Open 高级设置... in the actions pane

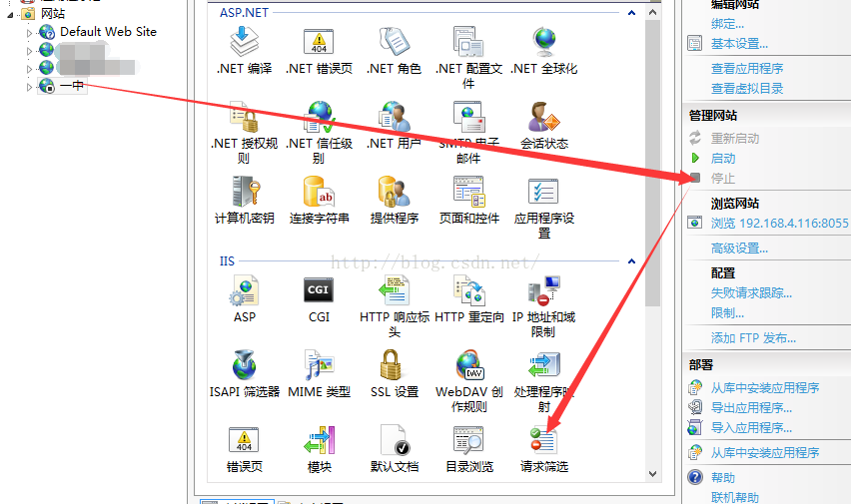tap(739, 248)
